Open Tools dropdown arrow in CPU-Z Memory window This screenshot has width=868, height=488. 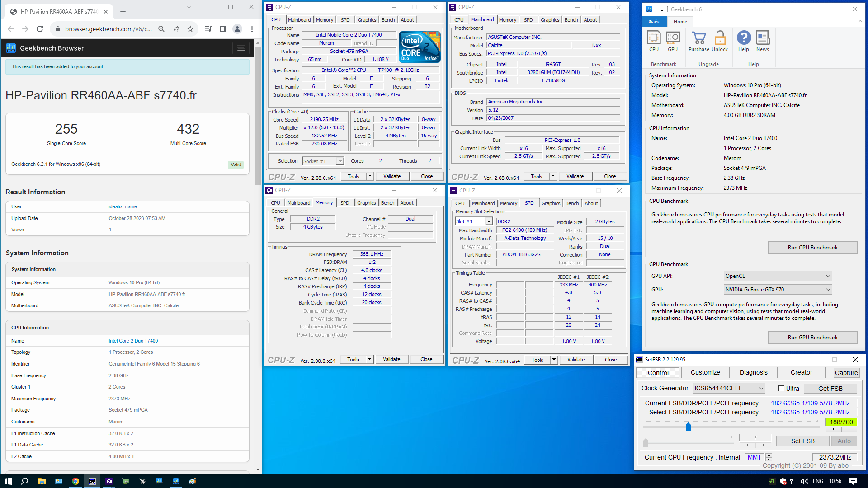pyautogui.click(x=369, y=359)
